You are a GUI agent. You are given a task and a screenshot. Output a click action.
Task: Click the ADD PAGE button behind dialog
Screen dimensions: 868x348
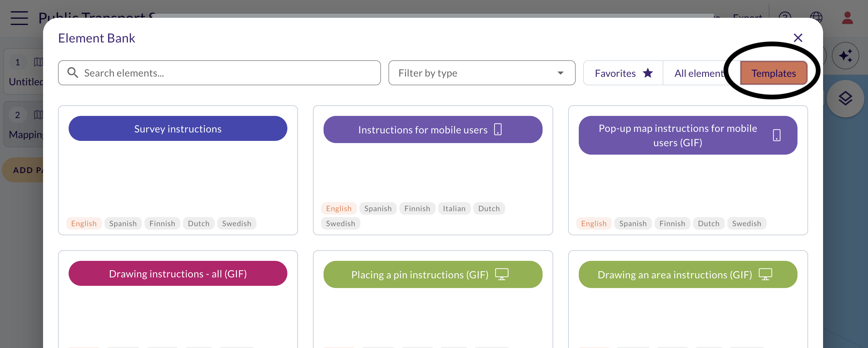coord(23,170)
